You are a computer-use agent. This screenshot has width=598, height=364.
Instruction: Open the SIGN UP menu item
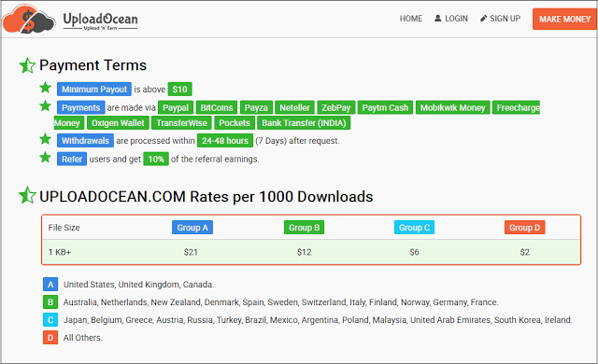click(500, 19)
